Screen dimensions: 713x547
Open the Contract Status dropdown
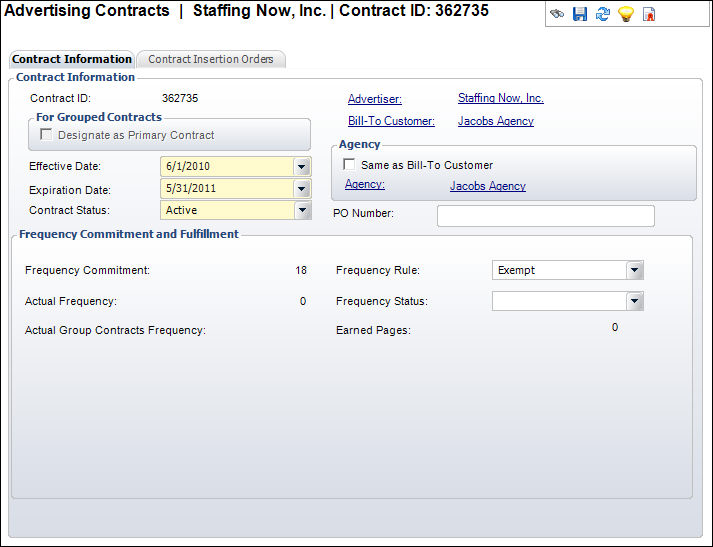[x=302, y=211]
